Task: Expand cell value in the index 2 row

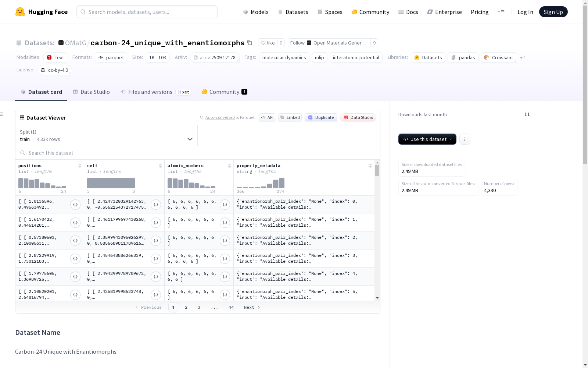Action: tap(156, 241)
